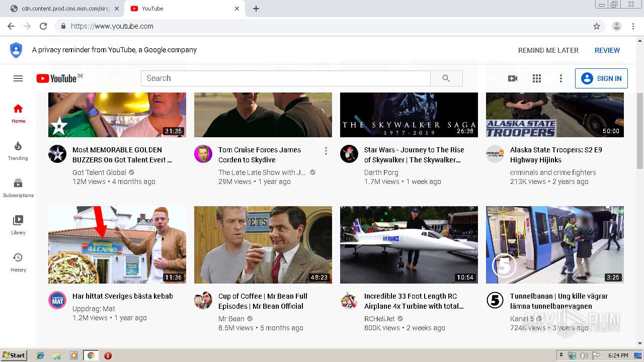The height and width of the screenshot is (362, 644).
Task: Open the RC Airplane video thumbnail
Action: 409,245
